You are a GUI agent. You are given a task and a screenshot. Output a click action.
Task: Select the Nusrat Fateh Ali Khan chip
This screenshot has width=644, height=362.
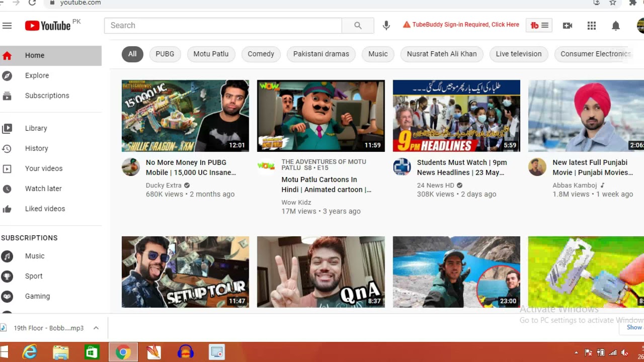(442, 54)
